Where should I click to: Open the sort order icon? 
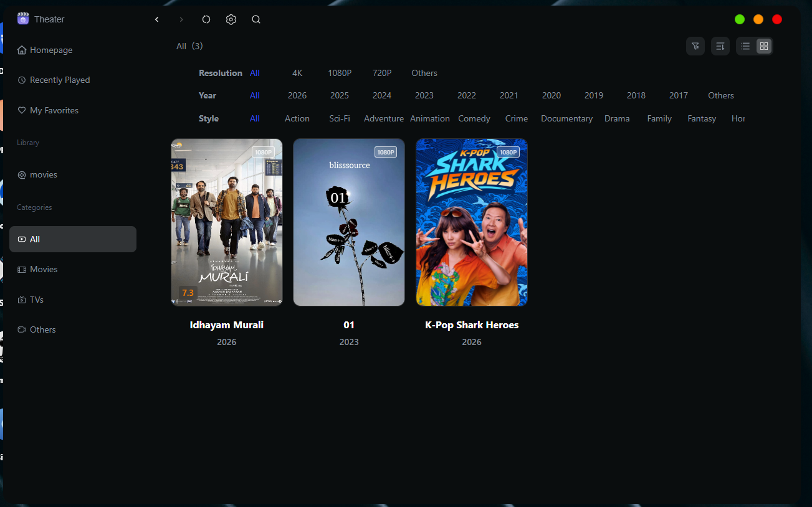click(720, 46)
